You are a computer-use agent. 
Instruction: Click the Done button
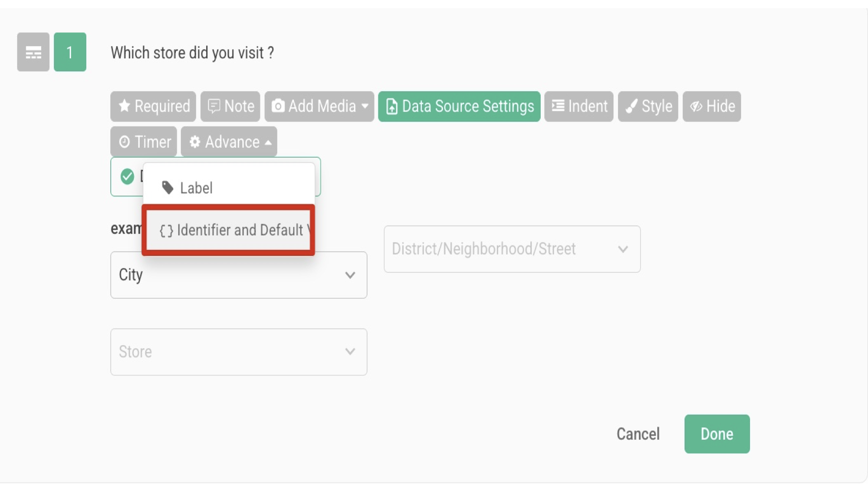[717, 434]
